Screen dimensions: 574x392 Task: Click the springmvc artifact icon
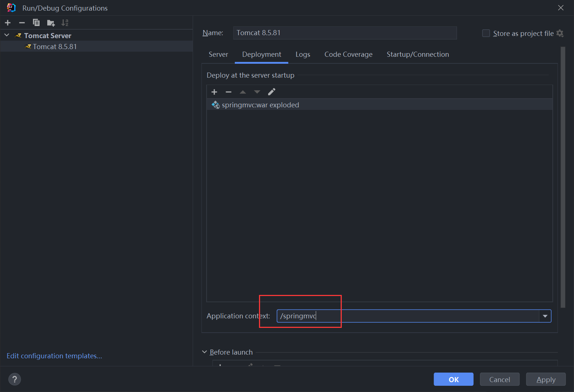[216, 105]
